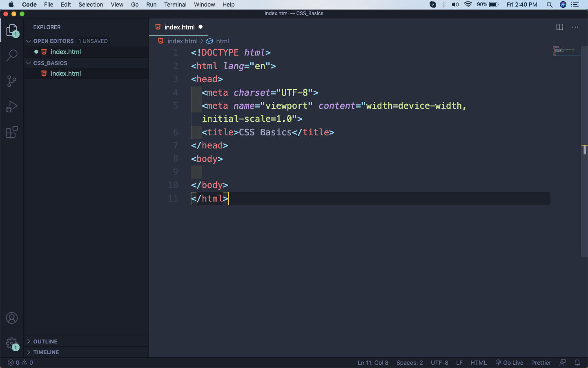Open the Source Control view
Screen dimensions: 588x368
pyautogui.click(x=12, y=81)
